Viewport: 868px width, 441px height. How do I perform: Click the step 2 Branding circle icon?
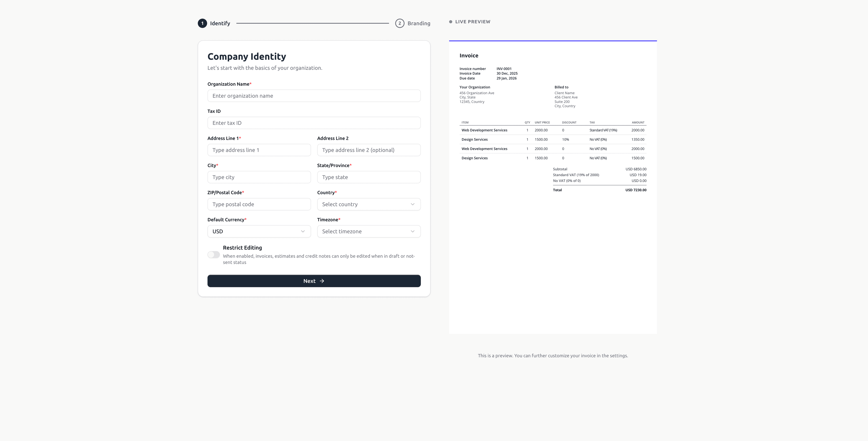coord(400,23)
